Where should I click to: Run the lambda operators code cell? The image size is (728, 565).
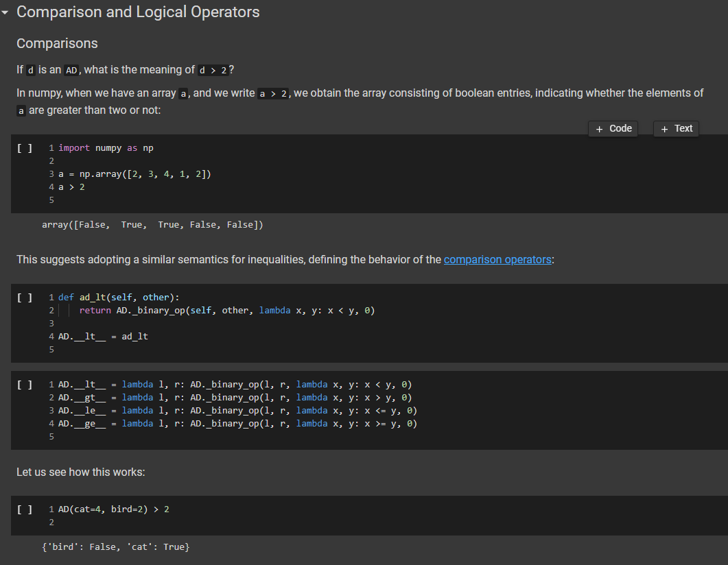25,385
